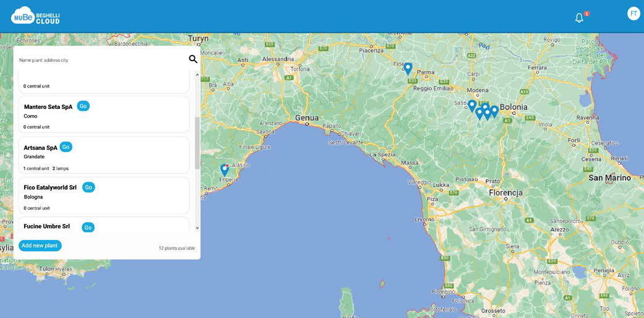Select the Mantero Seta SpA name text
This screenshot has width=644, height=318.
pos(48,107)
